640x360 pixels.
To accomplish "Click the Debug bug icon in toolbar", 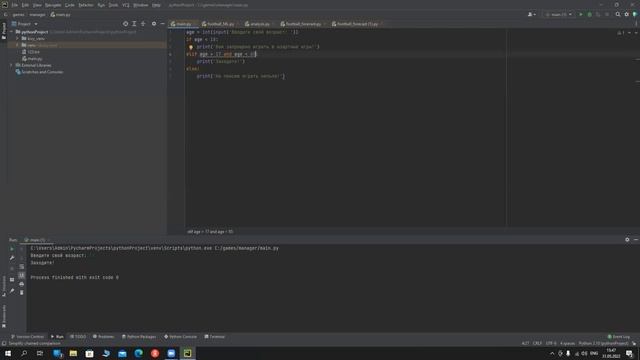I will coord(589,14).
